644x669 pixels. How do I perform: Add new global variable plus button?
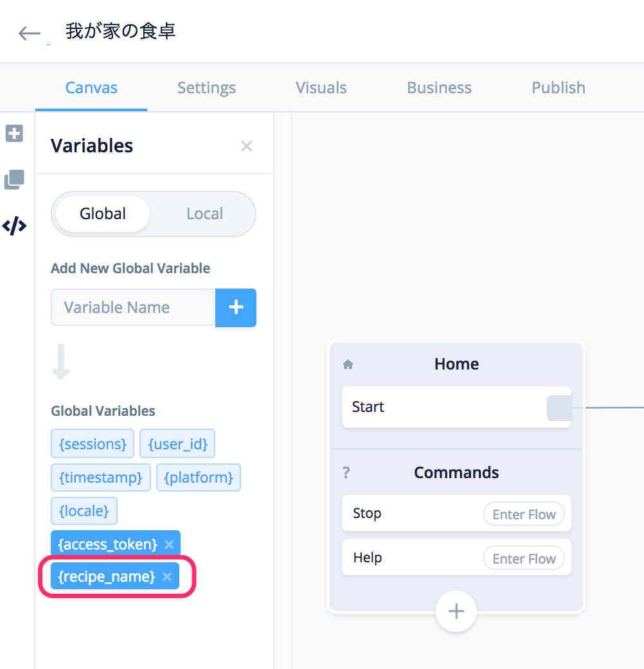236,307
